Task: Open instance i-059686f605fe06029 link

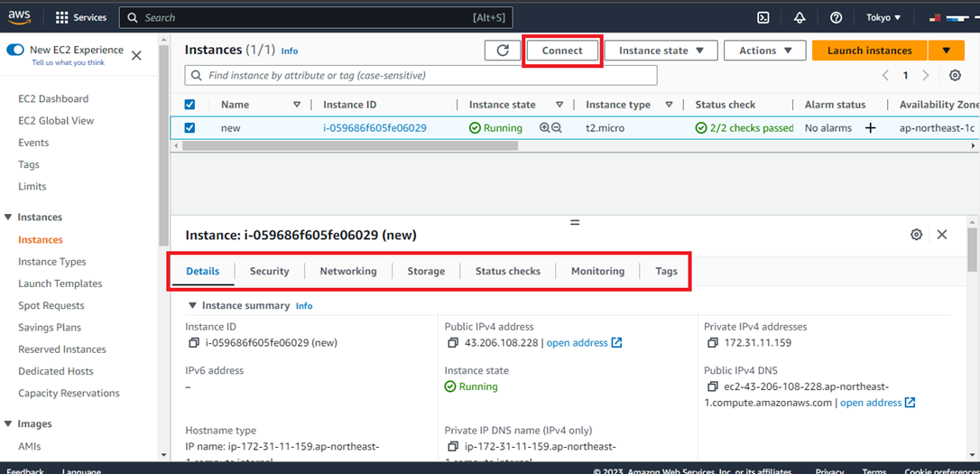Action: tap(374, 127)
